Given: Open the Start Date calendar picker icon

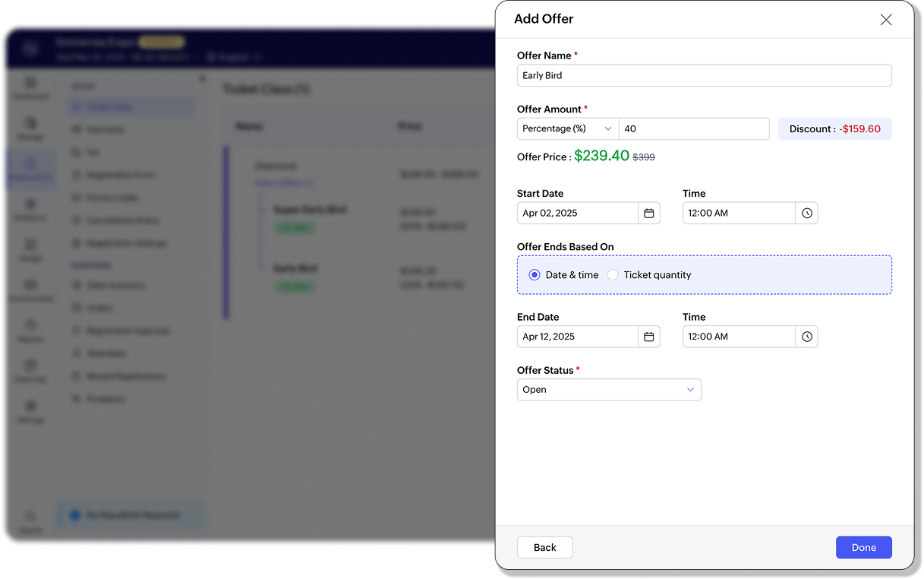Looking at the screenshot, I should click(649, 214).
